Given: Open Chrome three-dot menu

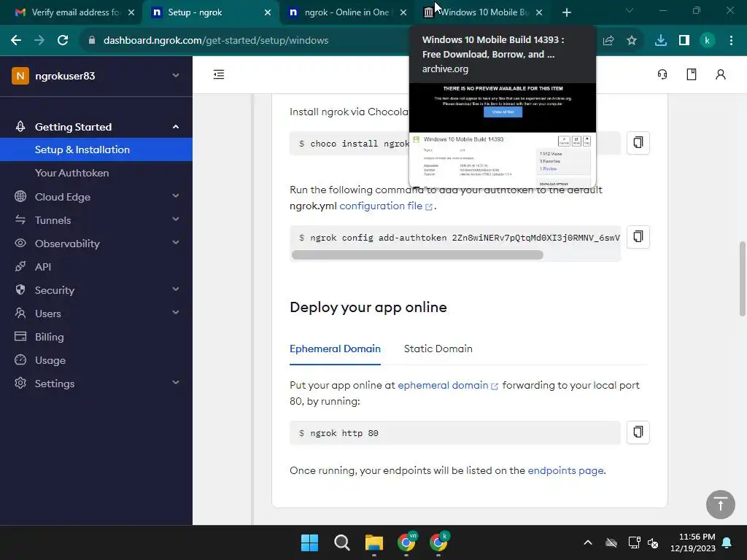Looking at the screenshot, I should coord(731,41).
